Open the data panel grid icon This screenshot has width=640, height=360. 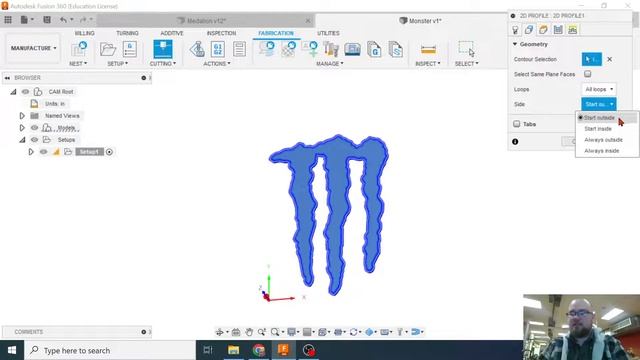click(x=8, y=20)
